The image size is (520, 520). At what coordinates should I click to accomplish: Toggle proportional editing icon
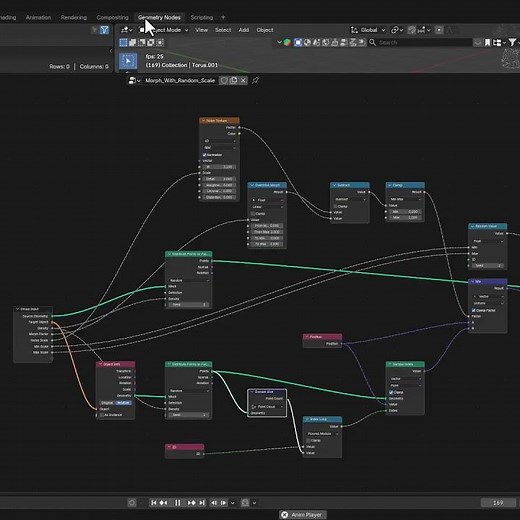click(439, 30)
